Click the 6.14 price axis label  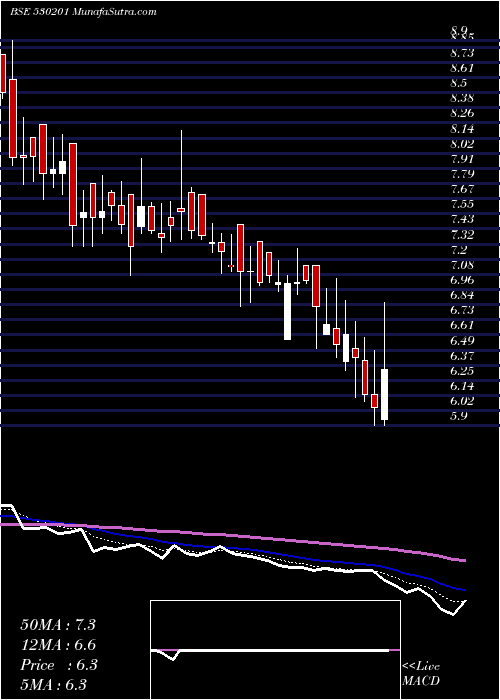coord(462,386)
